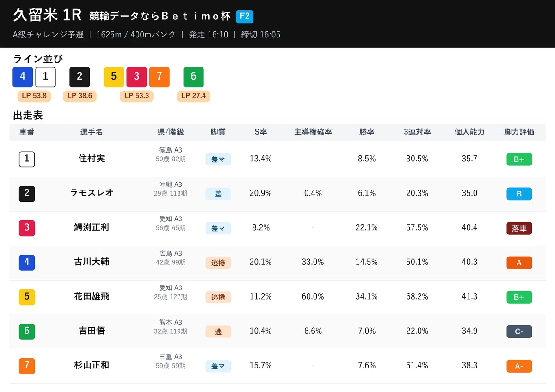Click 57.5% top-three rate for 鰐渕正利

(x=417, y=227)
